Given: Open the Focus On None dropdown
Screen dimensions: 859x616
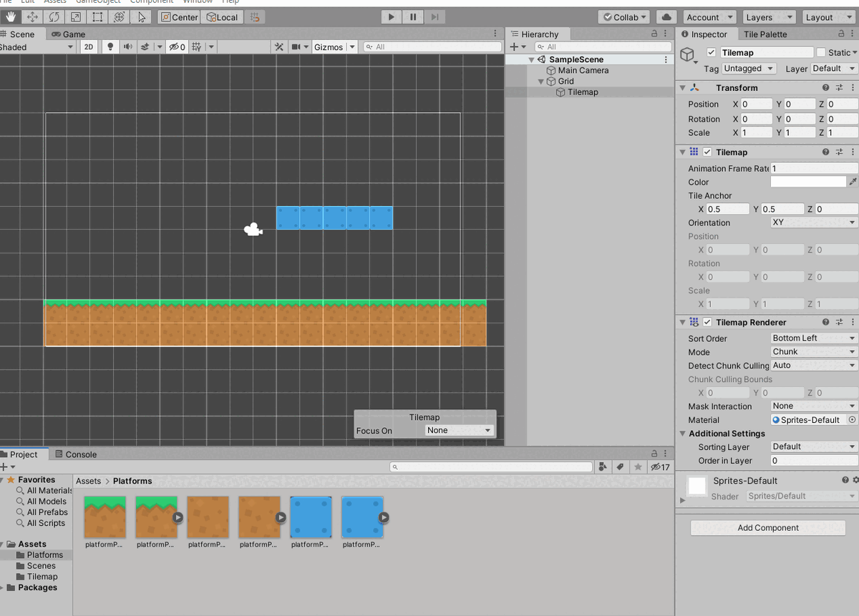Looking at the screenshot, I should [x=459, y=431].
